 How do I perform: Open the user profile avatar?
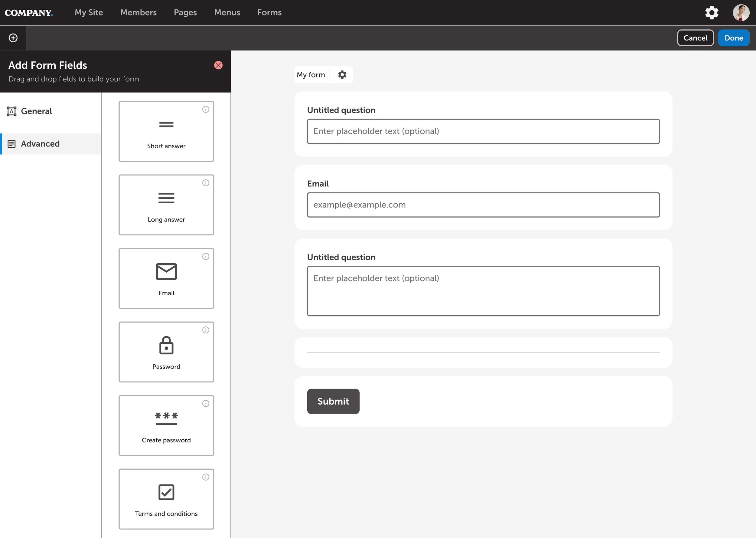[x=741, y=13]
